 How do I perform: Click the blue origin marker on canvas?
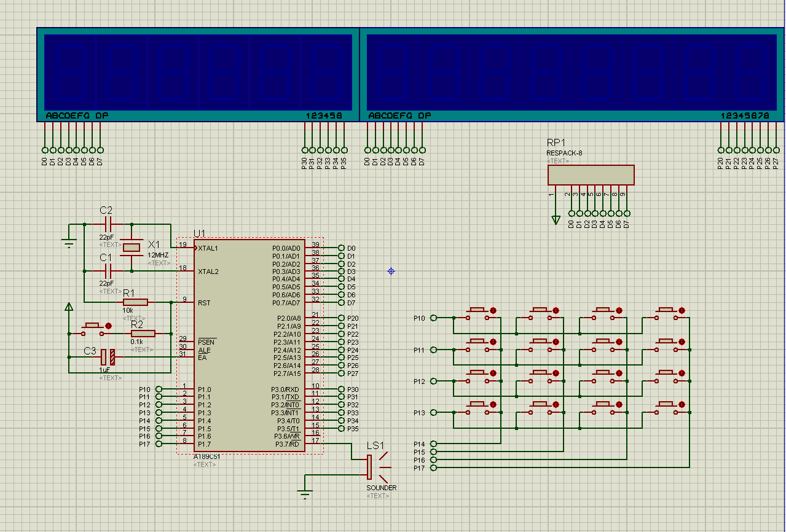(391, 271)
